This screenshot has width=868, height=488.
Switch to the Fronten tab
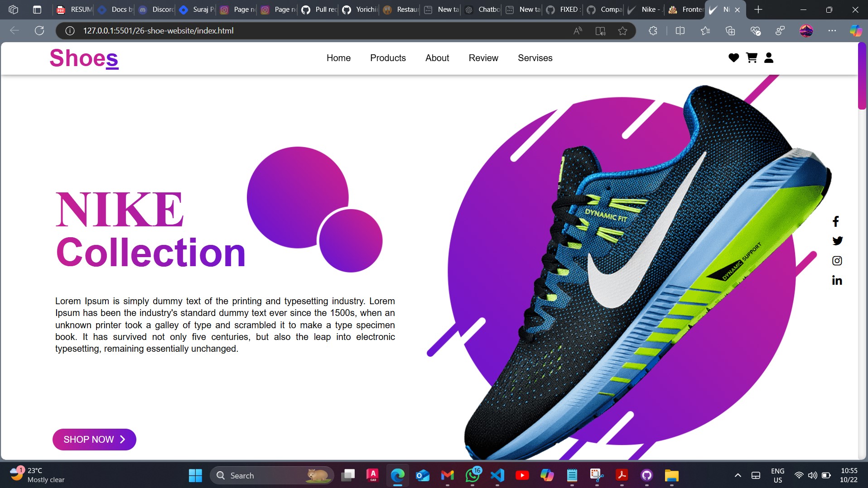pyautogui.click(x=685, y=10)
